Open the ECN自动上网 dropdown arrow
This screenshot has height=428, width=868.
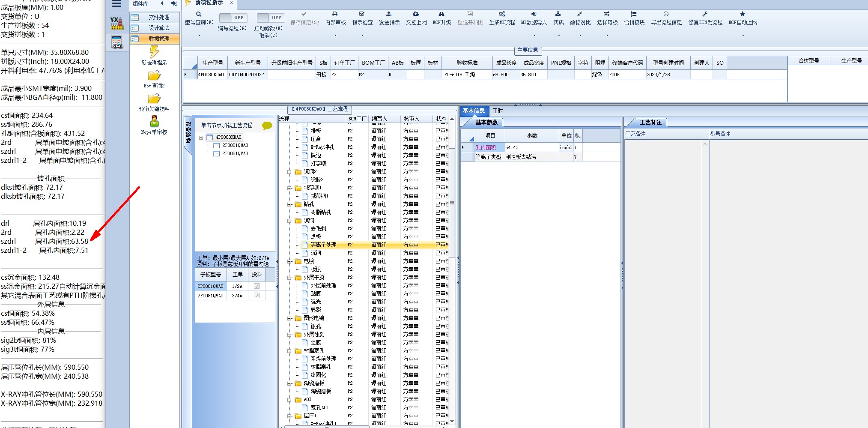pos(743,36)
